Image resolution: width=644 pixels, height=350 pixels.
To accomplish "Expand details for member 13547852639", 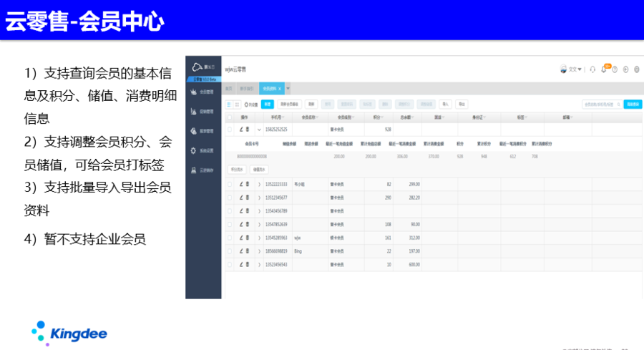I will [x=259, y=224].
